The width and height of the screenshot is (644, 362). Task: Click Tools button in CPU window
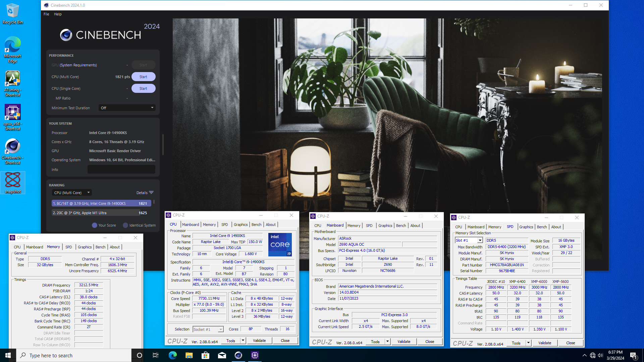[x=231, y=341]
